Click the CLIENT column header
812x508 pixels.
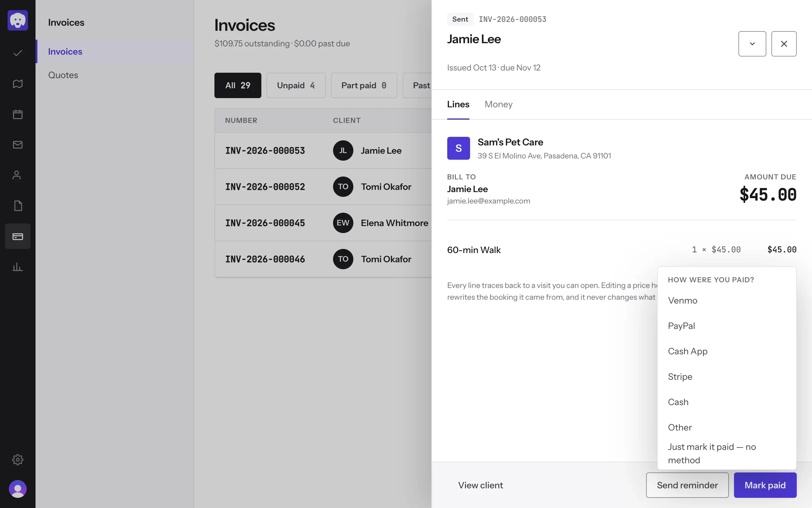click(347, 120)
